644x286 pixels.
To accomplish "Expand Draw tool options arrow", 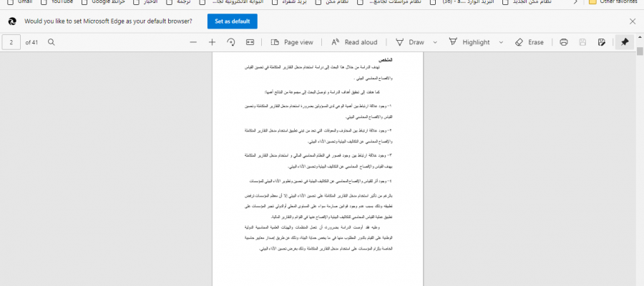I will click(435, 42).
